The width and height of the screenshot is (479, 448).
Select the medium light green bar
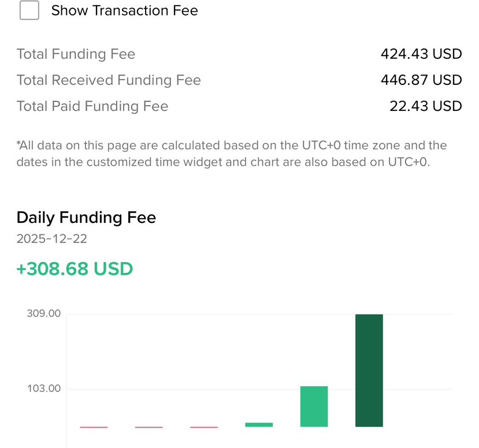click(x=314, y=406)
